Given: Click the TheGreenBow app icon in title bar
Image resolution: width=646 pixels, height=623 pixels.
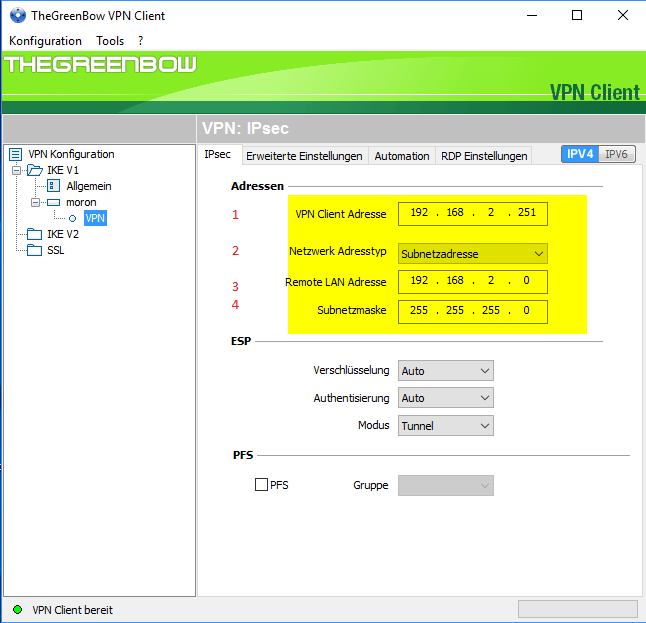Looking at the screenshot, I should (x=17, y=15).
